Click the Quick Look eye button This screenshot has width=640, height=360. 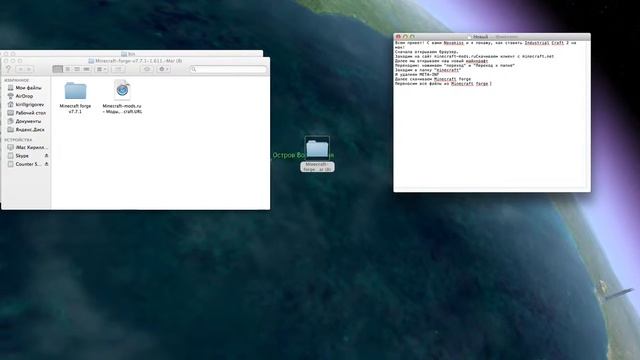click(x=147, y=69)
